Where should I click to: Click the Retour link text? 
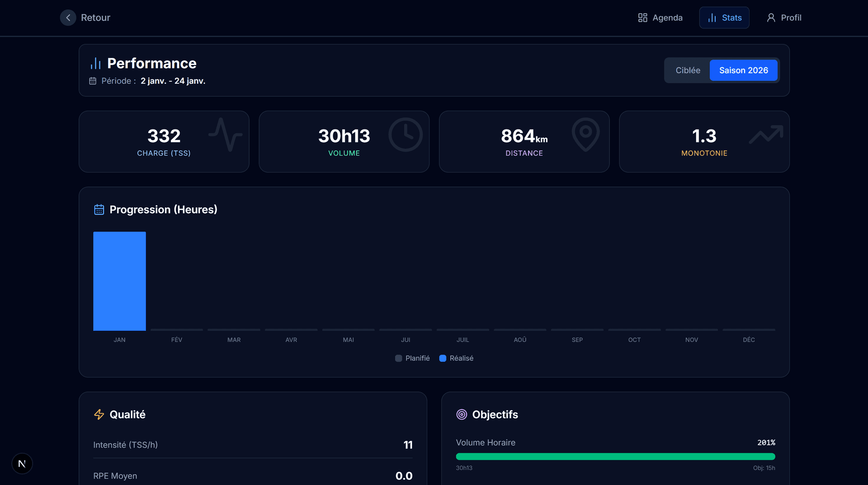95,18
